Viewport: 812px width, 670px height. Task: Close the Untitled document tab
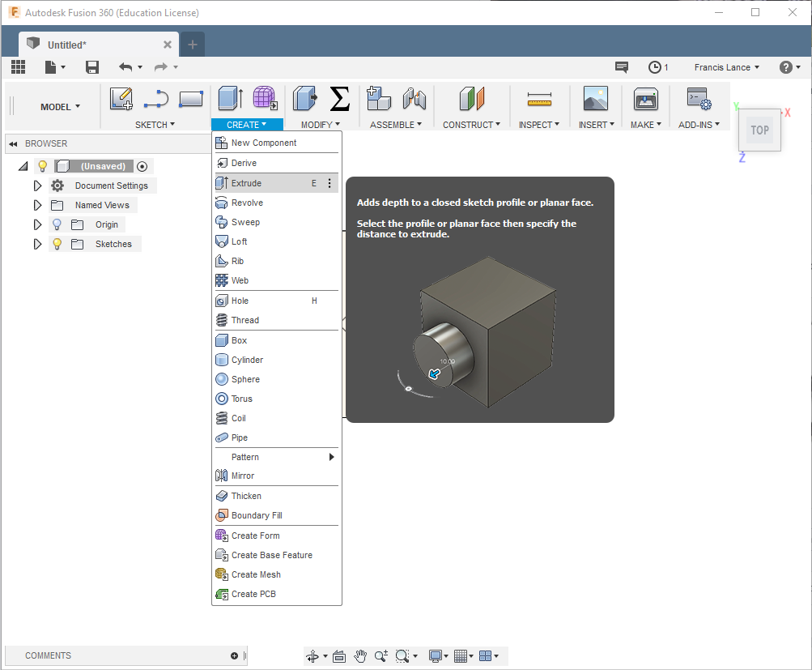168,45
